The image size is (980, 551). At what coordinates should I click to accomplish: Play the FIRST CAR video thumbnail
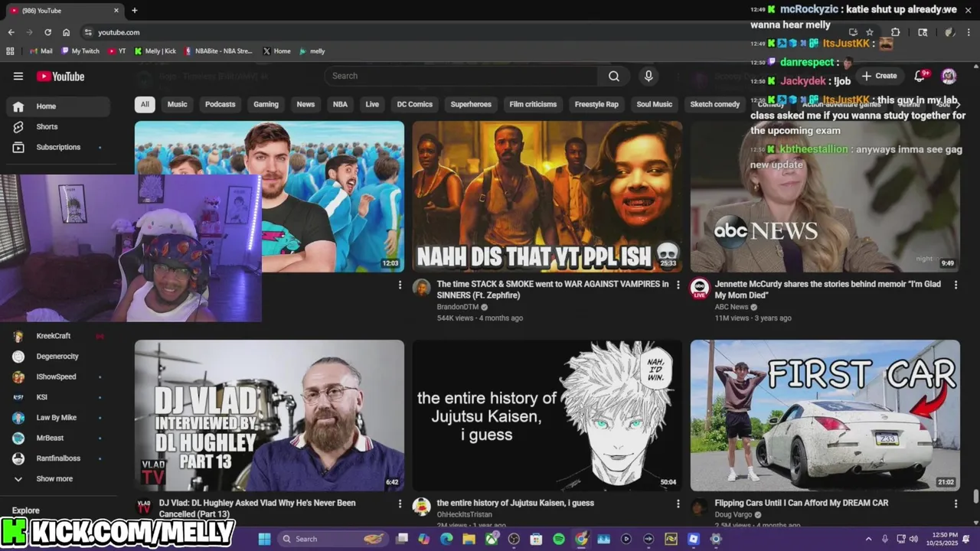[x=825, y=416]
